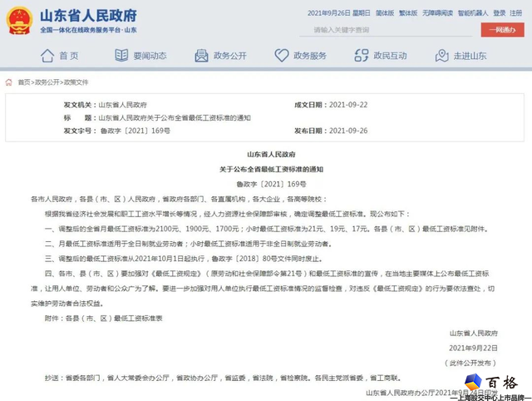Click the small red home icon in breadcrumb
The height and width of the screenshot is (401, 532).
click(9, 82)
